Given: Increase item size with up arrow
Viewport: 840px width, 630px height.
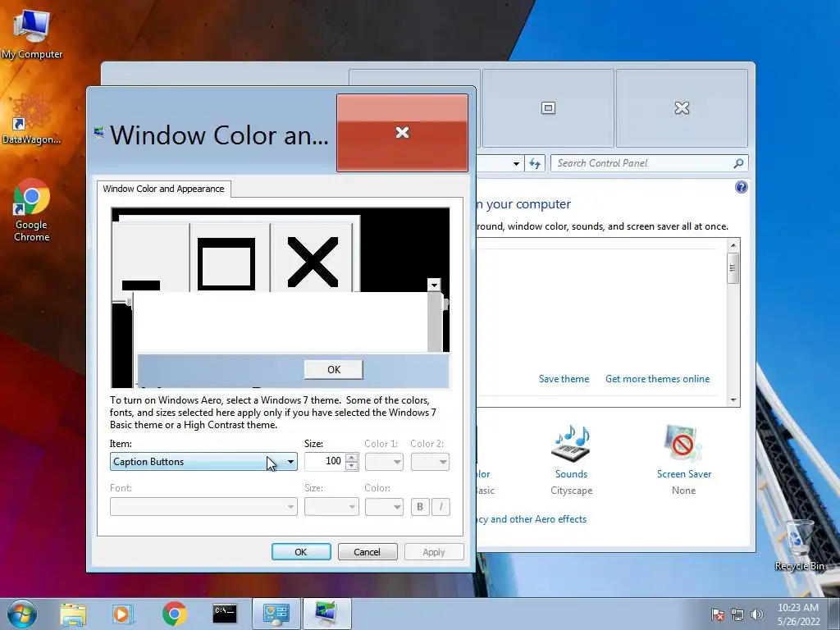Looking at the screenshot, I should [x=351, y=458].
